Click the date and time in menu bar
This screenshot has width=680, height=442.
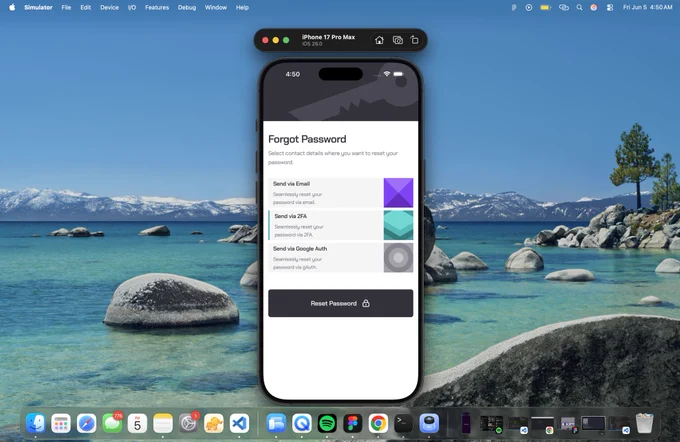647,7
